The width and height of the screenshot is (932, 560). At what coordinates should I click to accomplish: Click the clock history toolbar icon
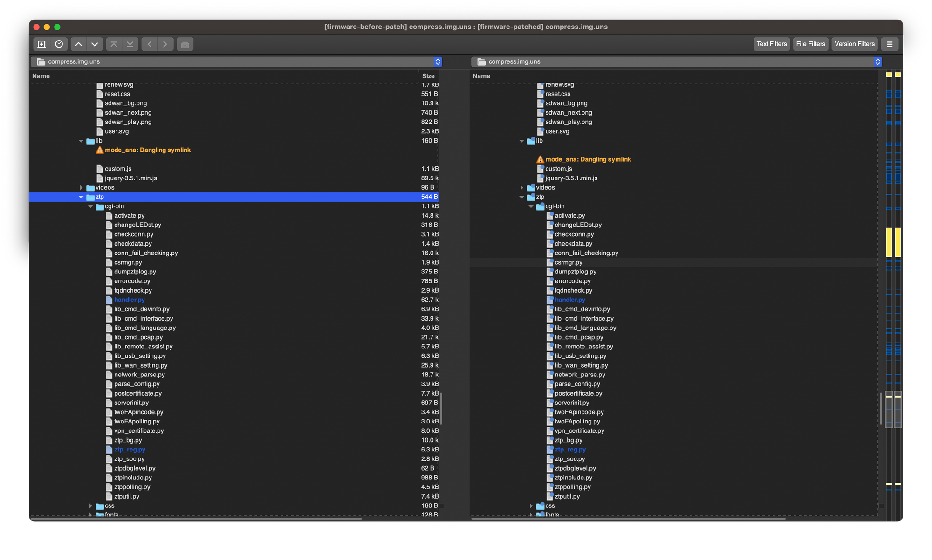point(59,44)
